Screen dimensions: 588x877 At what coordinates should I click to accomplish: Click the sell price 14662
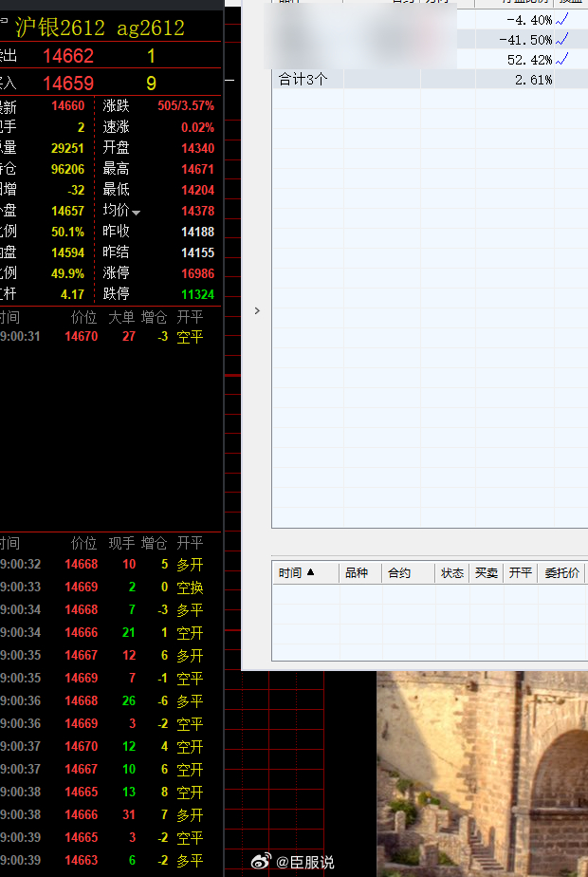pyautogui.click(x=68, y=56)
